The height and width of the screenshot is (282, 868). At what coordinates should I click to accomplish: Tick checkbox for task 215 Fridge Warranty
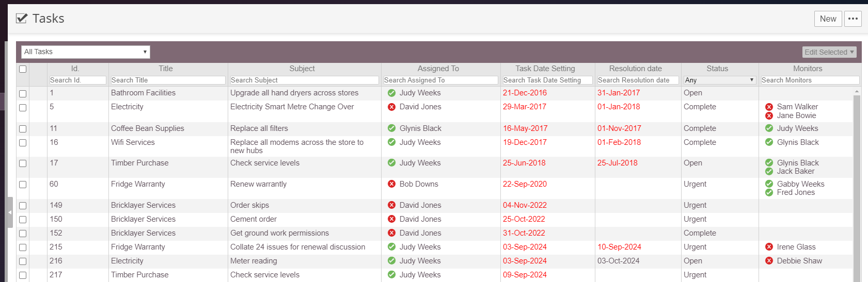(23, 247)
